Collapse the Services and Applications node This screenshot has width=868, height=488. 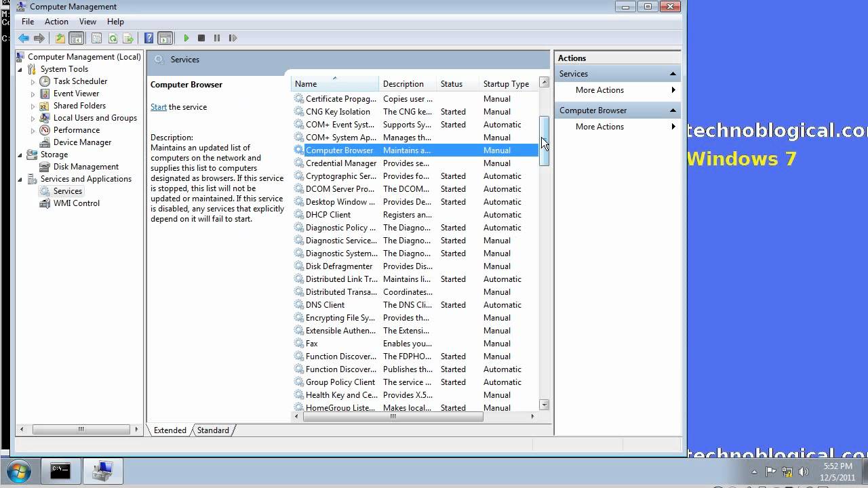pyautogui.click(x=20, y=179)
